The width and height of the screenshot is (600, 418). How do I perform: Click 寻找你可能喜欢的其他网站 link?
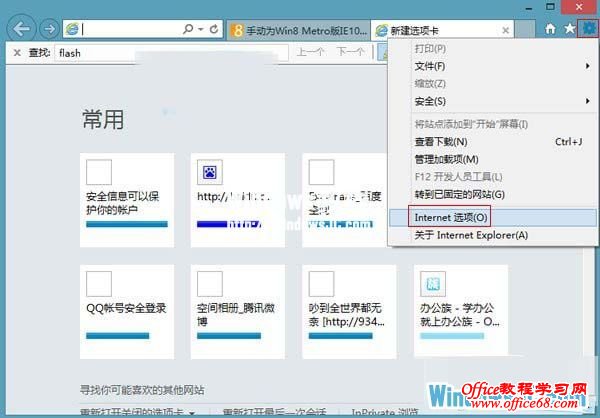coord(142,390)
